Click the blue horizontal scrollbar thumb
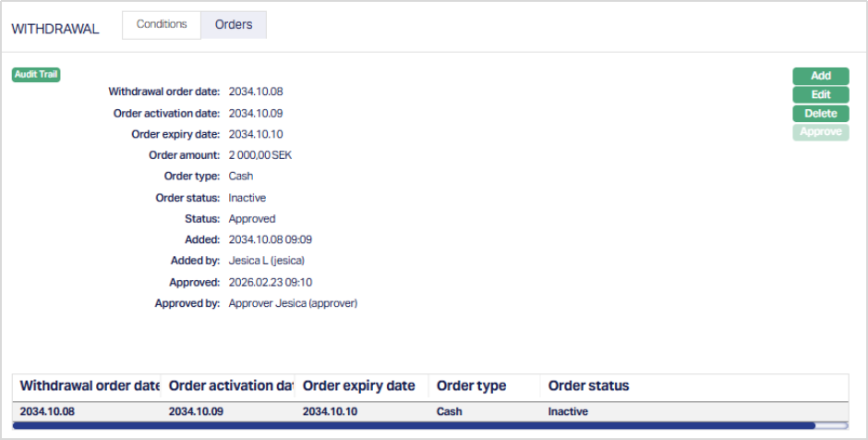 click(414, 426)
